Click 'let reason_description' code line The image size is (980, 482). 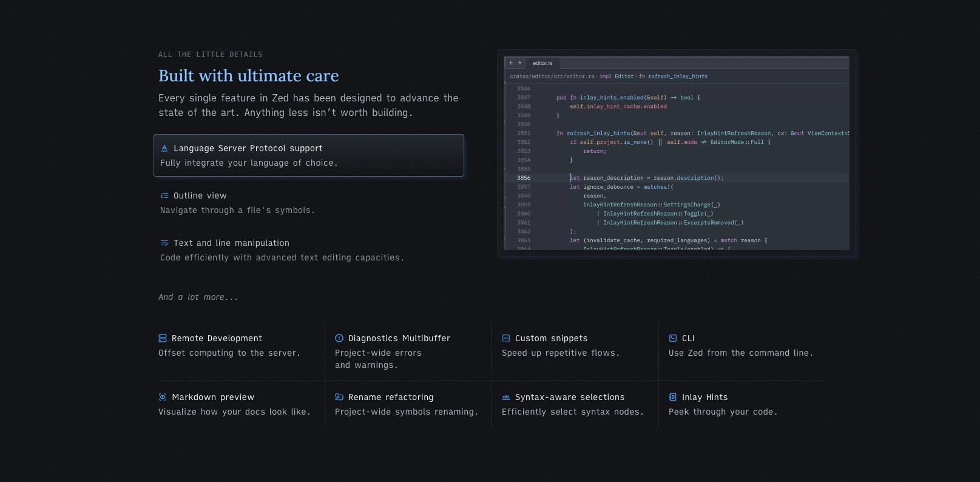pos(647,178)
